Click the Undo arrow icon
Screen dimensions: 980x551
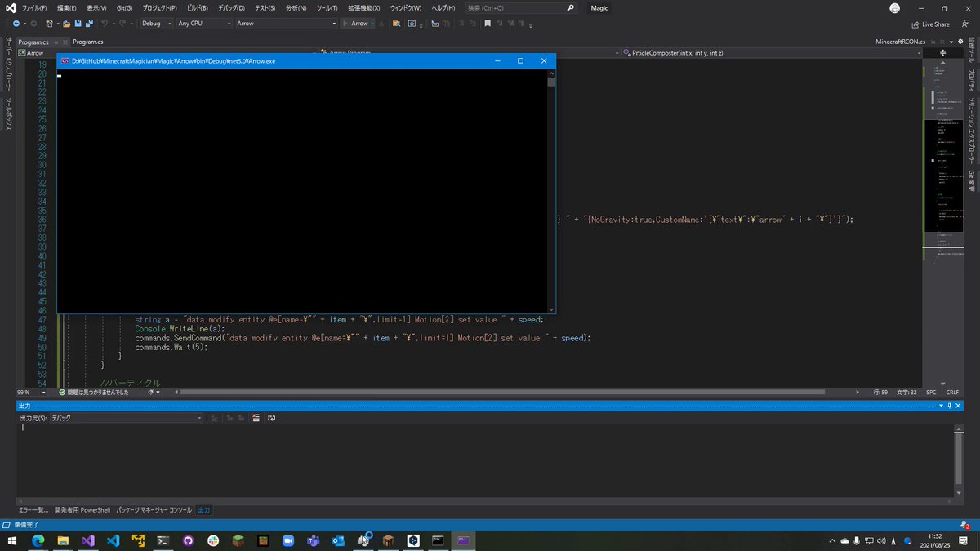coord(105,24)
